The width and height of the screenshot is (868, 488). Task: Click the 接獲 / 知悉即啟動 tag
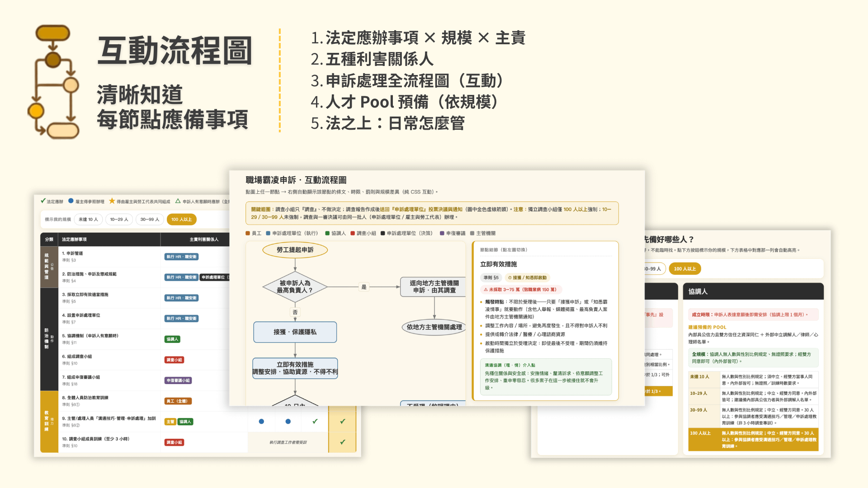click(x=527, y=278)
